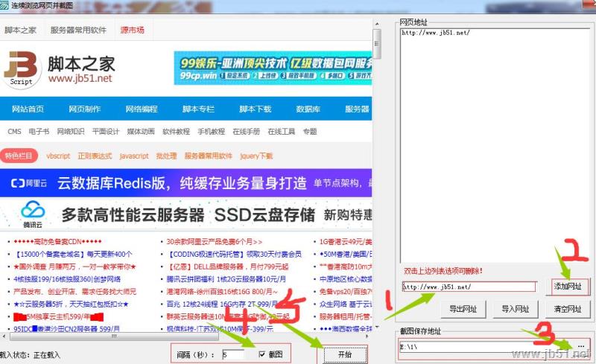Click the 导出网址 button
The width and height of the screenshot is (596, 364).
coord(463,309)
